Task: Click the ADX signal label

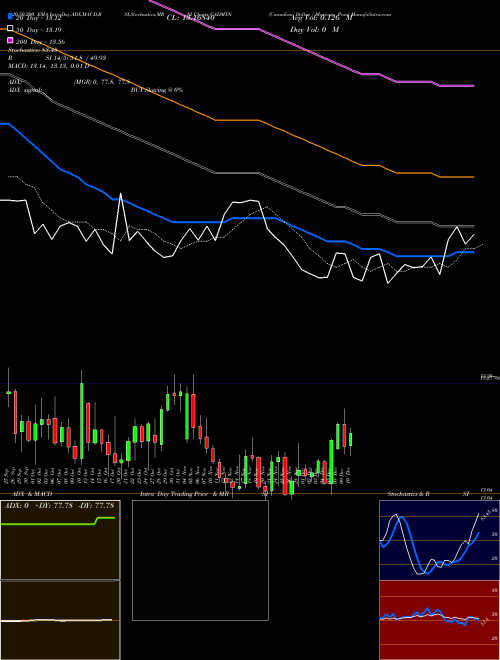Action: (x=24, y=90)
